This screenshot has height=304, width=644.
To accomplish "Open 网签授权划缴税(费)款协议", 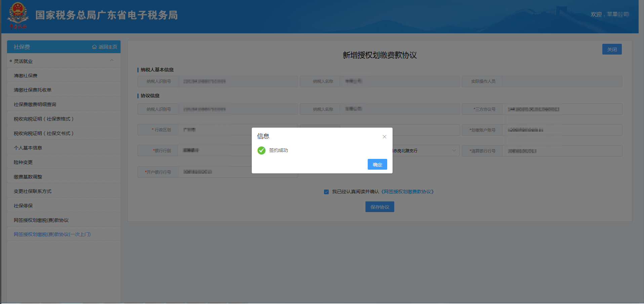I will tap(41, 220).
